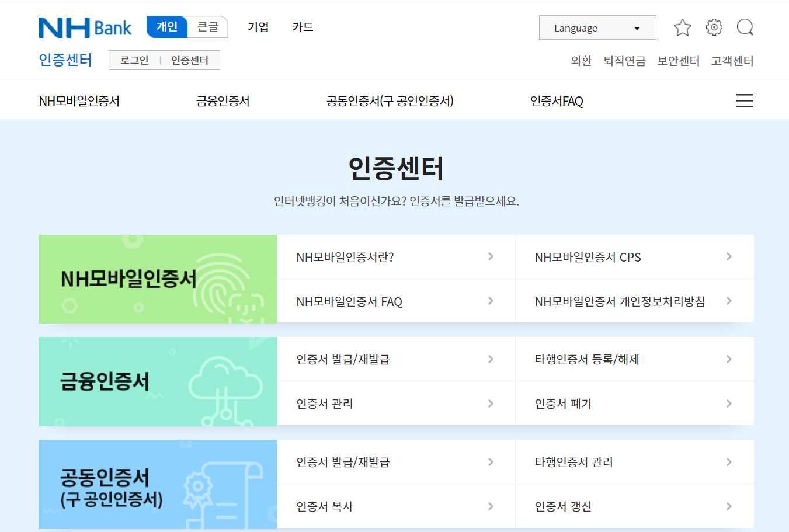
Task: Open the 기업 menu
Action: point(258,27)
